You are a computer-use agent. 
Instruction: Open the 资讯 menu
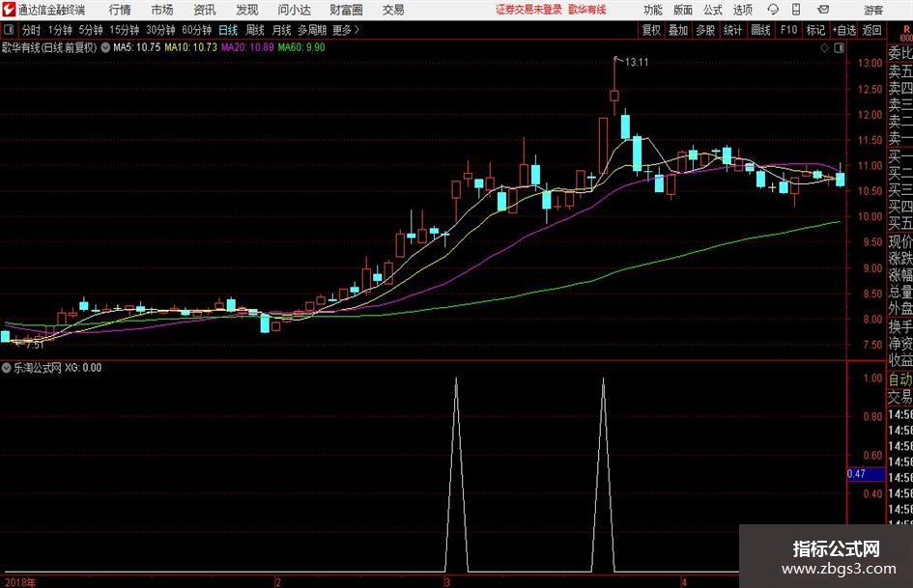[205, 10]
